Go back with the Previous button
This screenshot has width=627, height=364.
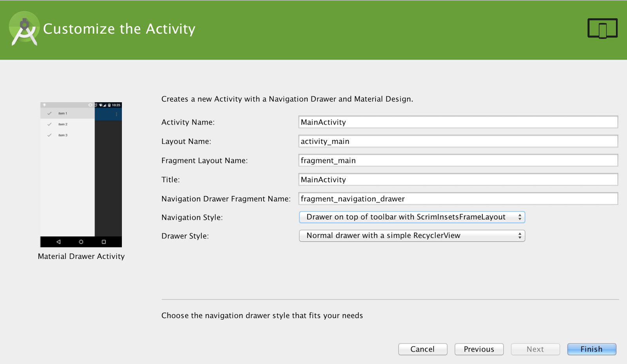click(x=479, y=349)
